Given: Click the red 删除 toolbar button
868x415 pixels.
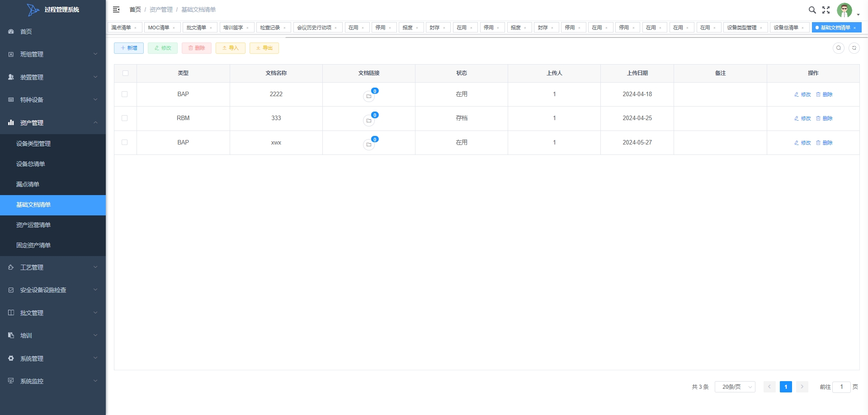Looking at the screenshot, I should (x=197, y=48).
